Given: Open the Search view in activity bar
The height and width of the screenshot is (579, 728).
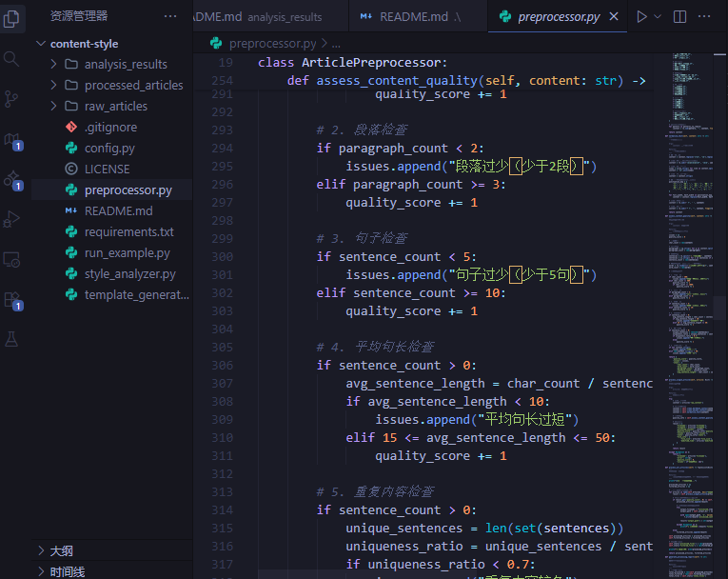Looking at the screenshot, I should (x=11, y=59).
